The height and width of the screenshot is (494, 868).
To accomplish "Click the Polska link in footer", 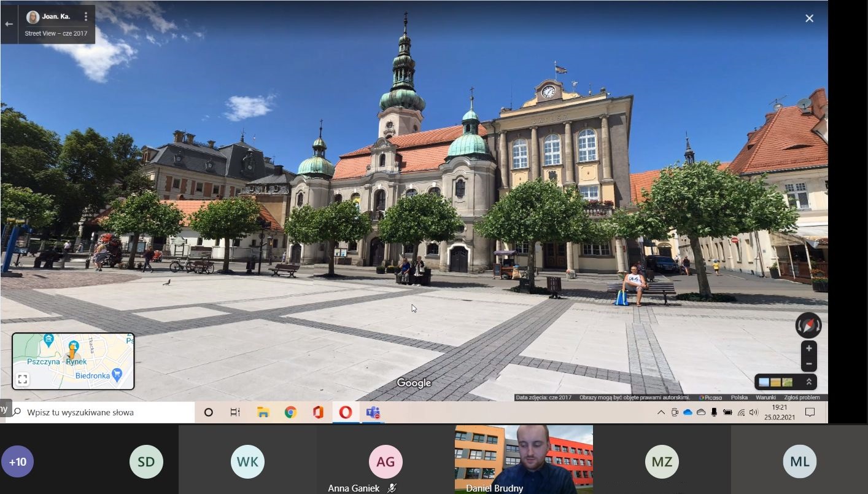I will (739, 398).
